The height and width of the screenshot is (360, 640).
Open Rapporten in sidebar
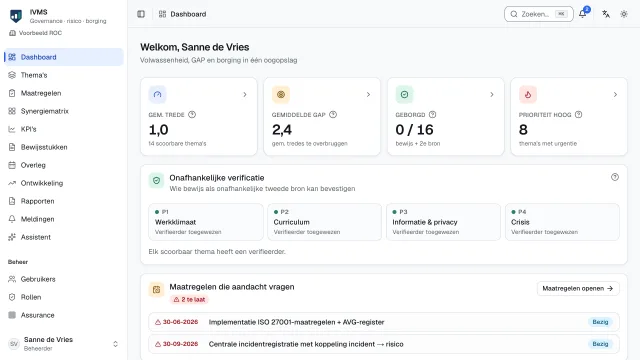coord(64,201)
